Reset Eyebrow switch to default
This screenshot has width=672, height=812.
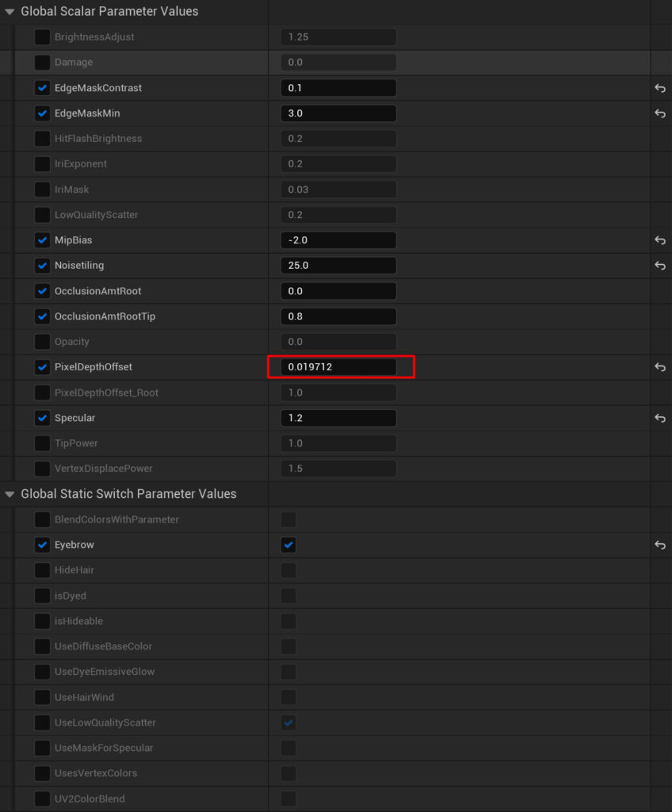click(659, 545)
